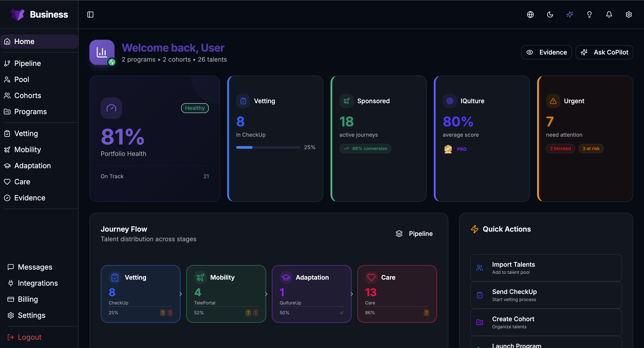Click the red Logout link
This screenshot has width=644, height=348.
click(x=29, y=337)
